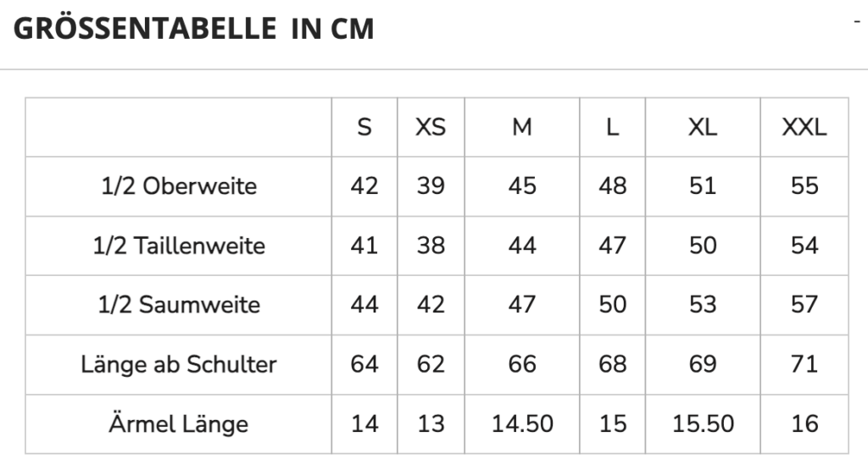This screenshot has height=470, width=868.
Task: Select the XL size column header
Action: tap(703, 127)
